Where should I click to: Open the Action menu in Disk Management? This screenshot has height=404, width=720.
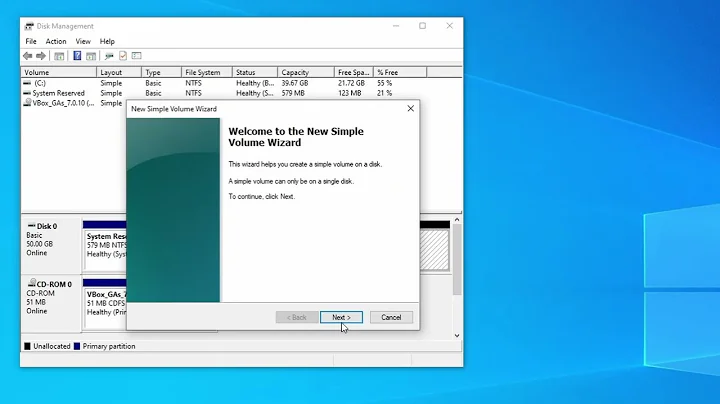(56, 41)
